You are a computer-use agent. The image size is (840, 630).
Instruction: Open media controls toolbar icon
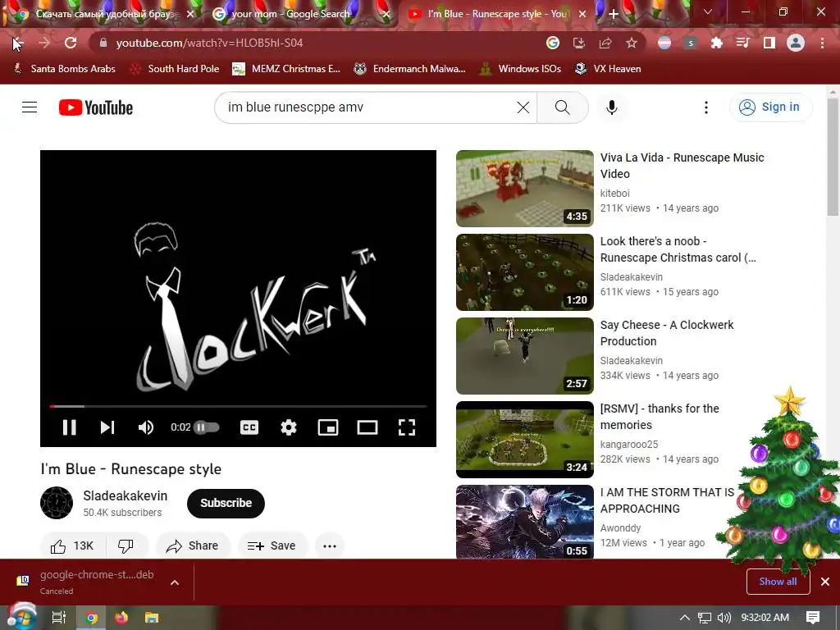pos(743,43)
